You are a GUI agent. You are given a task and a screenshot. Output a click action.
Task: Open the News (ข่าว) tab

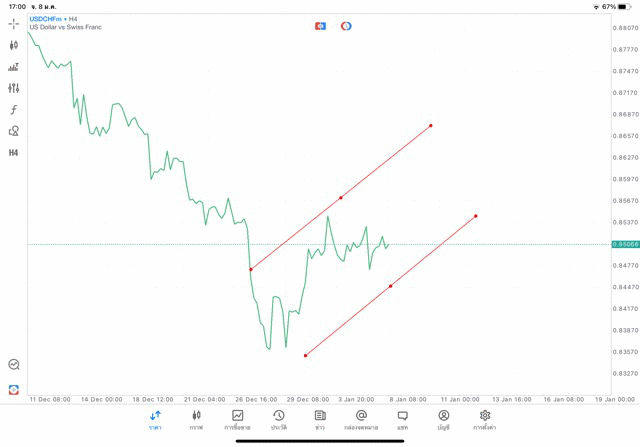[320, 419]
